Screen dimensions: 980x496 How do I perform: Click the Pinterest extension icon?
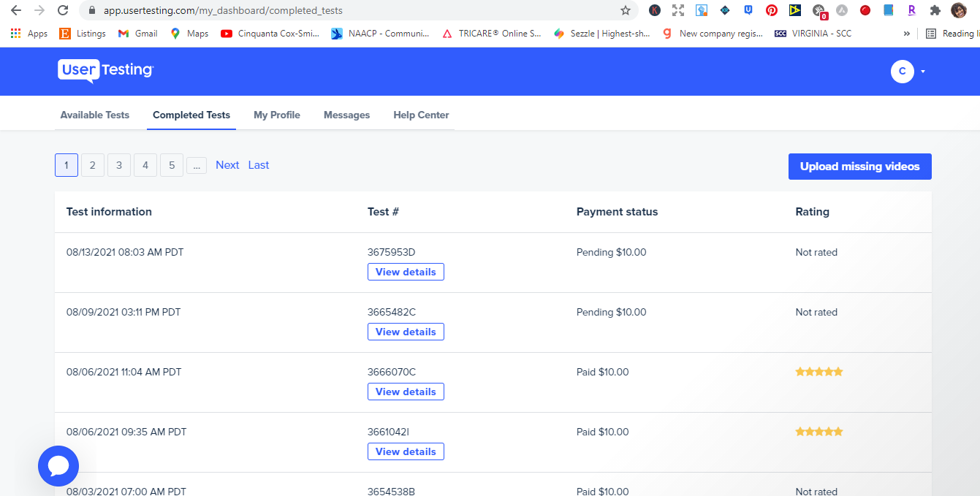[771, 10]
